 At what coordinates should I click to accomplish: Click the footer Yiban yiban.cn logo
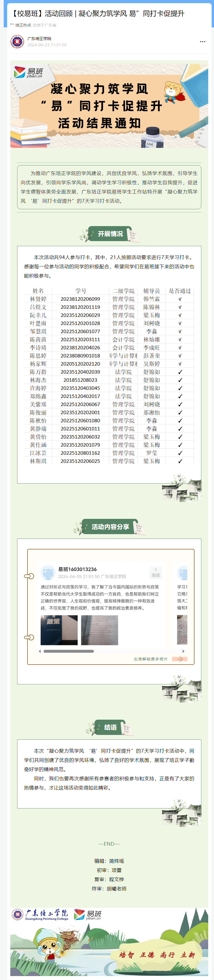point(88,915)
